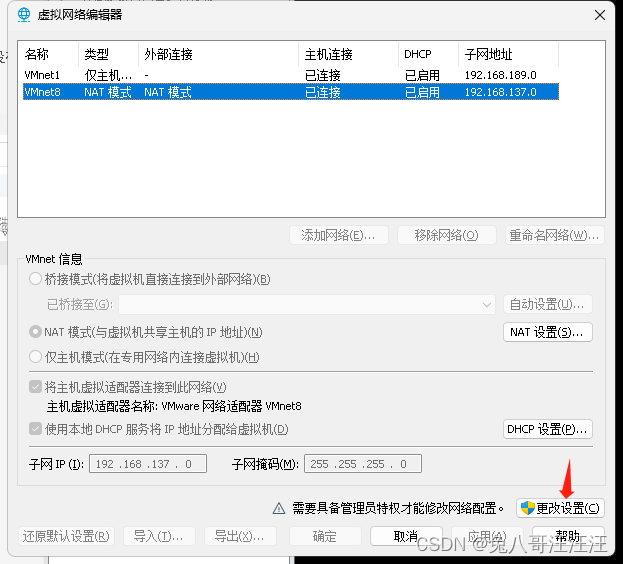Click 导入(T)... button

tap(159, 536)
